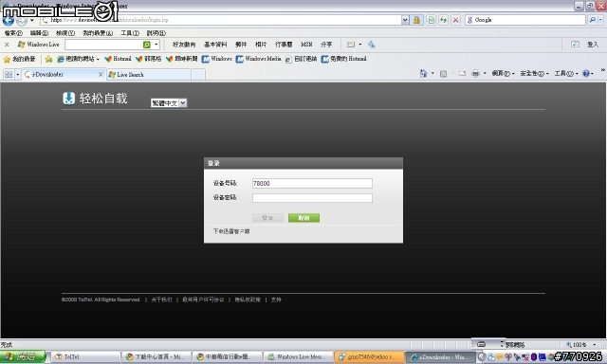
Task: Open the 檔案 (File) menu
Action: pyautogui.click(x=13, y=33)
